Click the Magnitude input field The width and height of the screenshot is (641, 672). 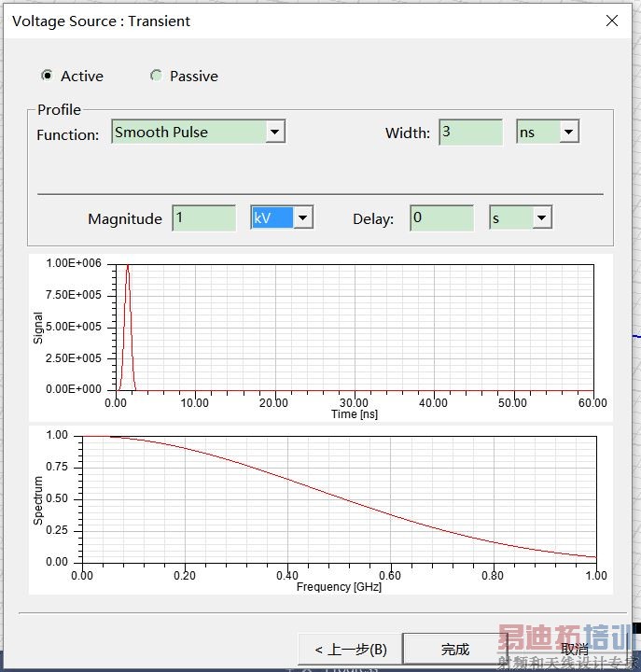204,218
